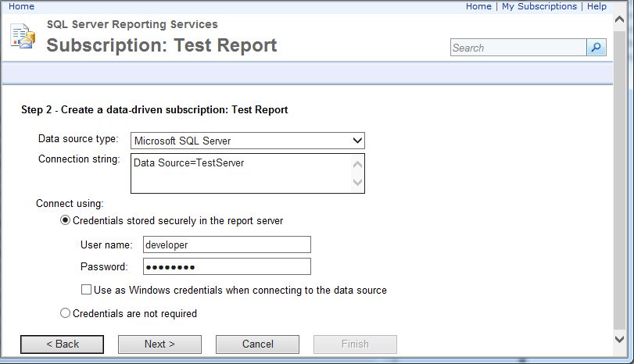
Task: Select 'Credentials are not required' option
Action: [x=66, y=313]
